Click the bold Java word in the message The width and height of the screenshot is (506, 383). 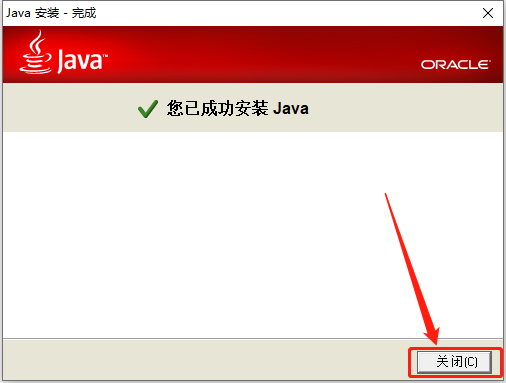(x=291, y=109)
